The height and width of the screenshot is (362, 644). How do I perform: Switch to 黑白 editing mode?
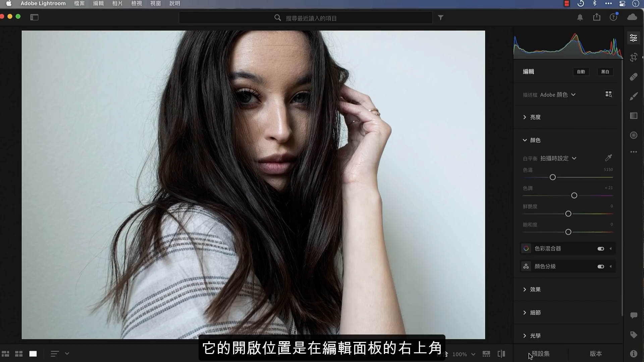click(605, 71)
